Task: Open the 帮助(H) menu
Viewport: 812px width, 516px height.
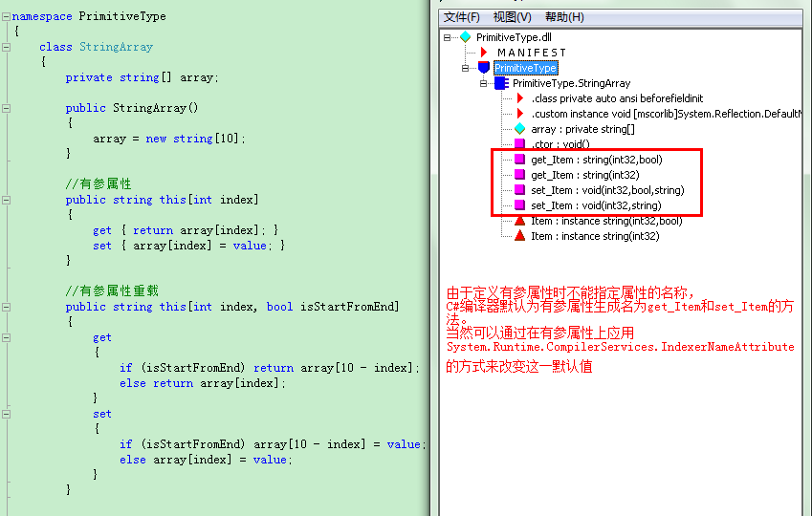Action: pos(564,17)
